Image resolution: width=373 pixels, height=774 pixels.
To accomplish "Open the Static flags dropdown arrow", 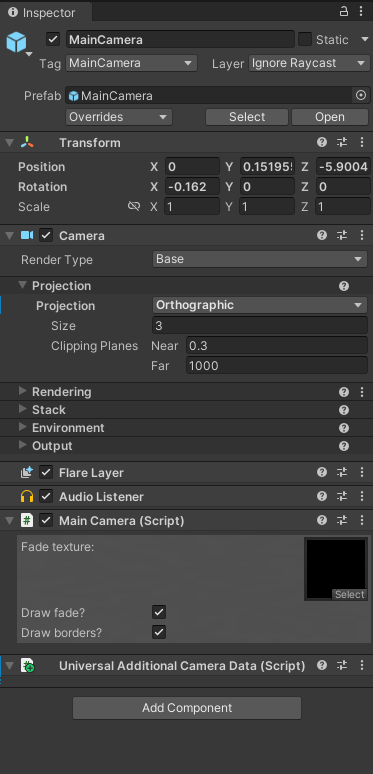I will (x=365, y=39).
